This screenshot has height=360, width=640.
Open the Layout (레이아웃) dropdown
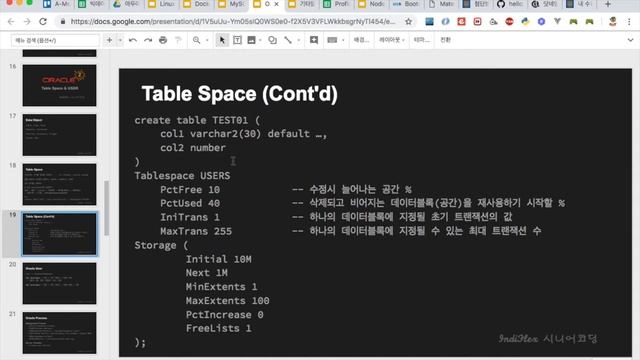coord(391,40)
